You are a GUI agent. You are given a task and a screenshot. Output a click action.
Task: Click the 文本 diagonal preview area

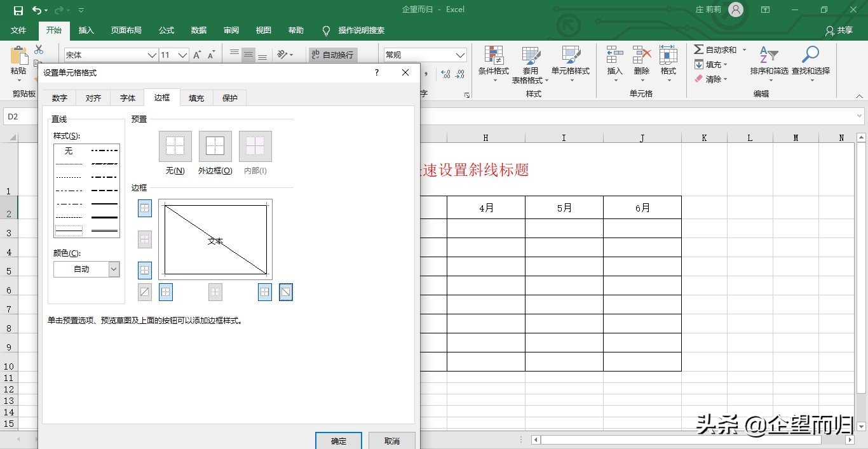pos(215,240)
